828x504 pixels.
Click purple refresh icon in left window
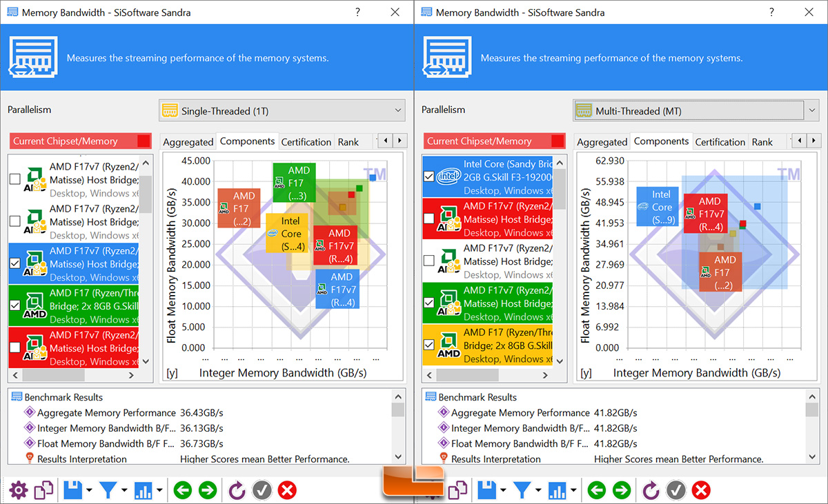click(237, 490)
